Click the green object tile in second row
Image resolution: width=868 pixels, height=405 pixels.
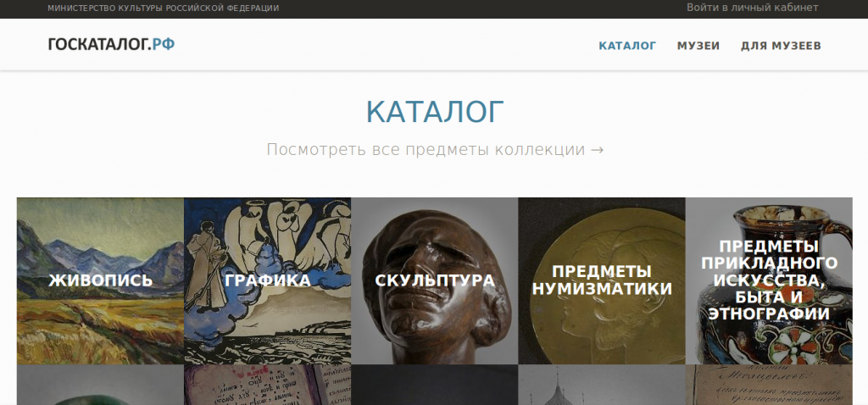[100, 385]
